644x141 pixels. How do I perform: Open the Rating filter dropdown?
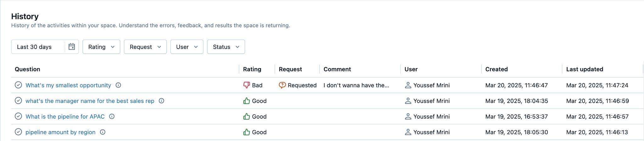click(101, 47)
